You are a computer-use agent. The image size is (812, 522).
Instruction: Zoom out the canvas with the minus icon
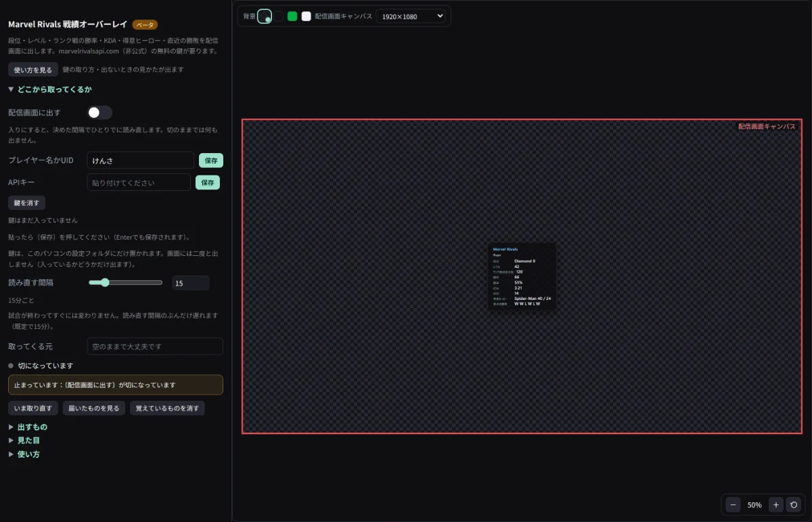733,504
